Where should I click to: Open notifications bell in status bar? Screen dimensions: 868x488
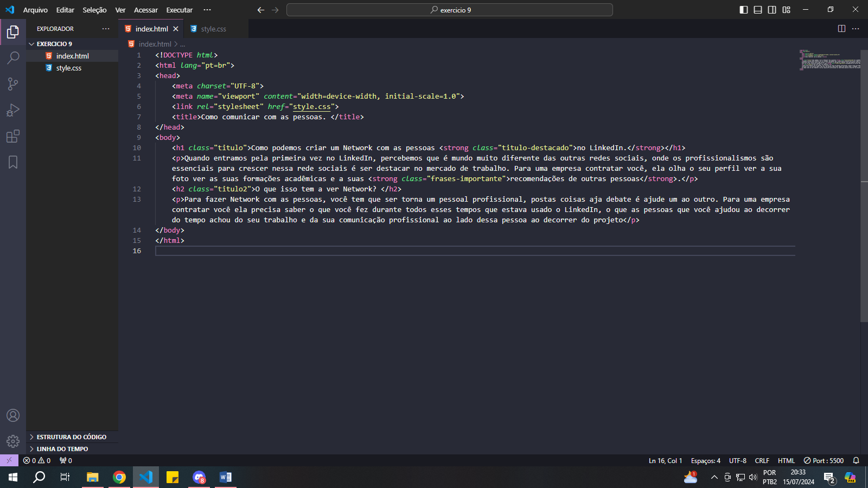(856, 460)
